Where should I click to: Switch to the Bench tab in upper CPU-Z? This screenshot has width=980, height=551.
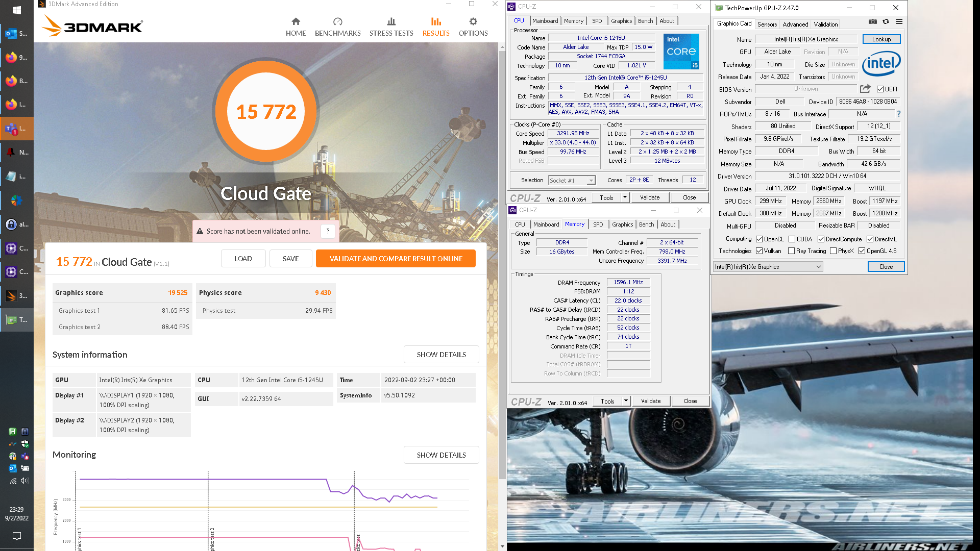coord(645,21)
